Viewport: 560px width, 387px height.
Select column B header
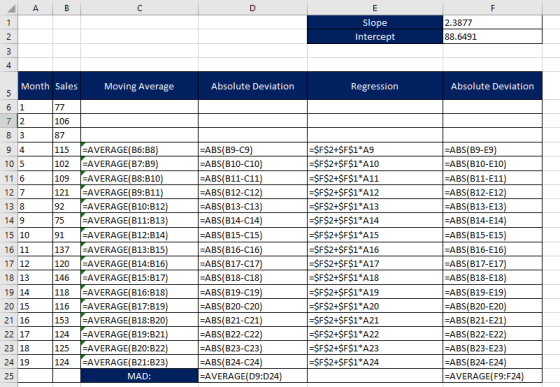pyautogui.click(x=67, y=7)
